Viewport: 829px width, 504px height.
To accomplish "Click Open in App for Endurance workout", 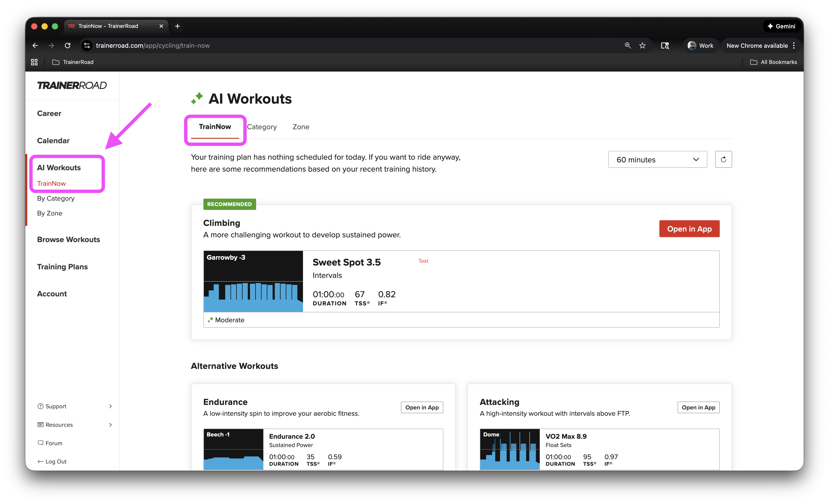I will click(x=422, y=407).
